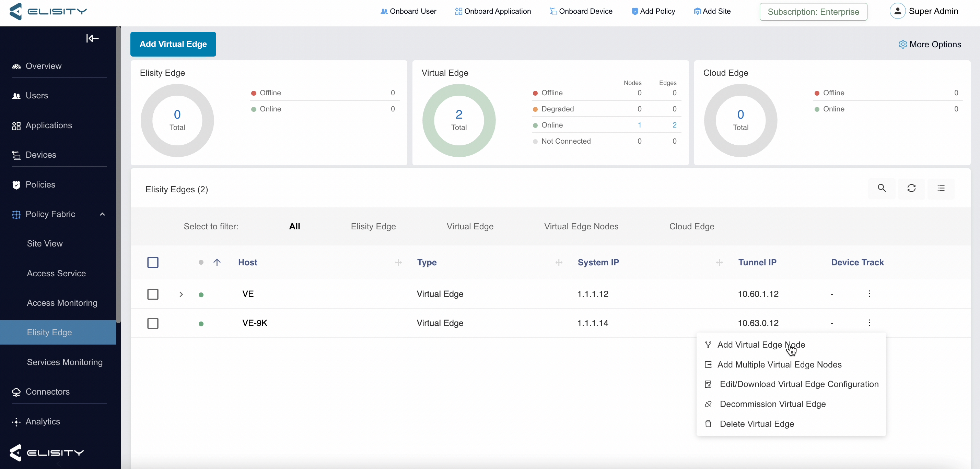The image size is (980, 469).
Task: Select the All filter tab
Action: pos(294,227)
